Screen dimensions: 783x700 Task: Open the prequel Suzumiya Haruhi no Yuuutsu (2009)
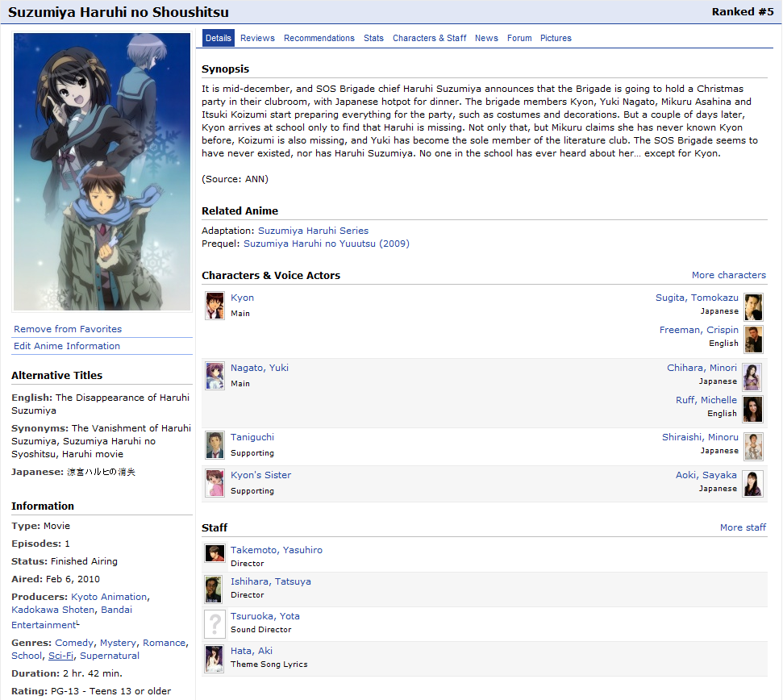coord(326,244)
